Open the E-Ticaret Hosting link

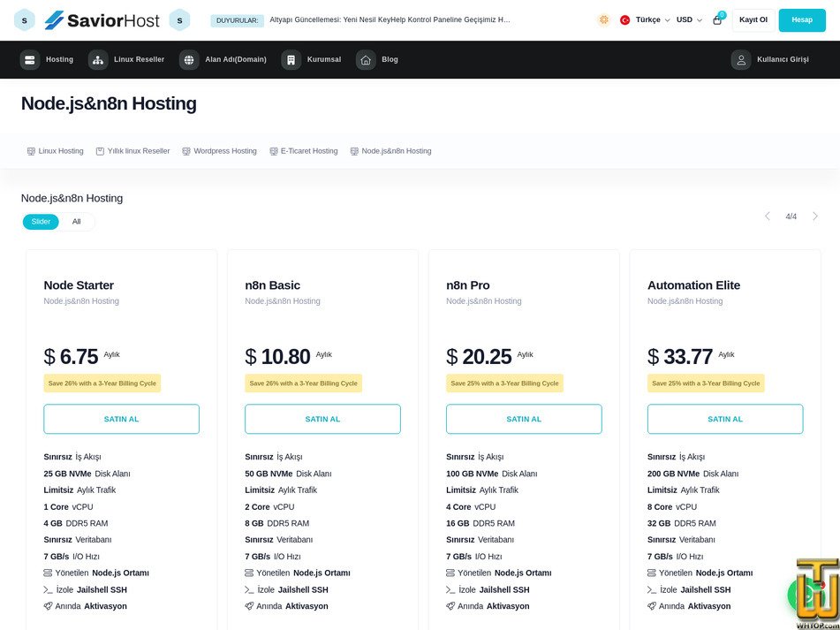click(304, 151)
